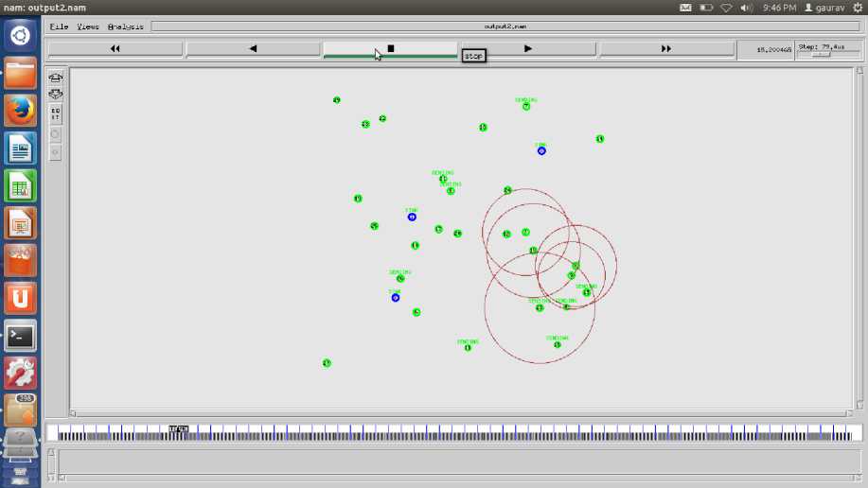Open LibreOffice Calc from dock
This screenshot has width=868, height=488.
[21, 186]
